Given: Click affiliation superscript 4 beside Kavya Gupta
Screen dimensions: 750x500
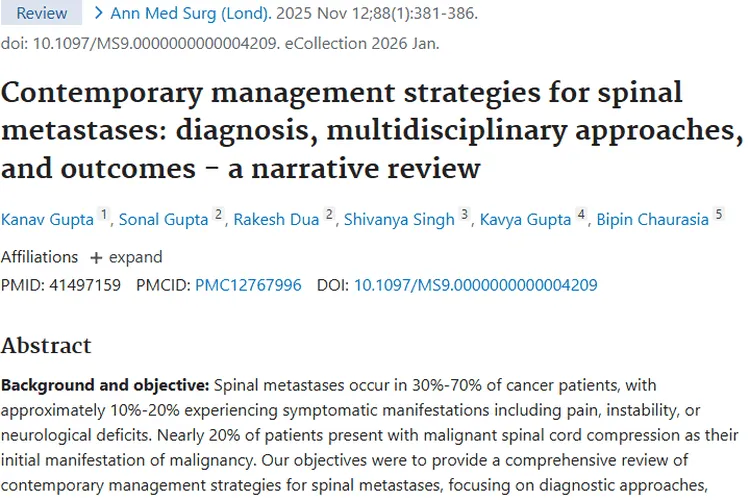Looking at the screenshot, I should pyautogui.click(x=581, y=216).
